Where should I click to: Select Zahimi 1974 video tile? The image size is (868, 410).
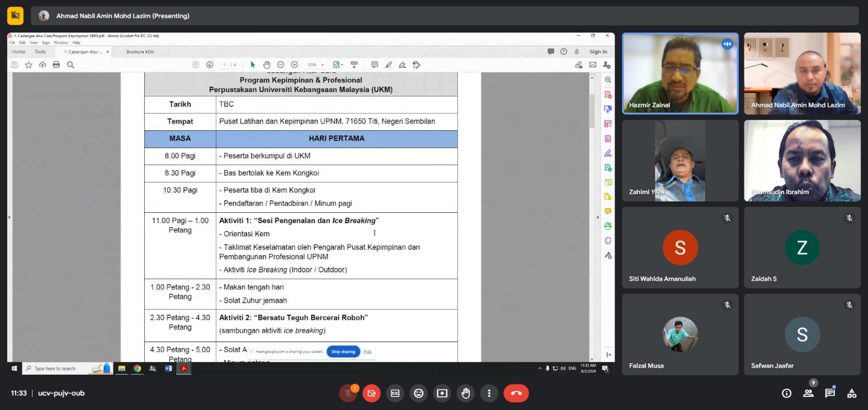(680, 161)
